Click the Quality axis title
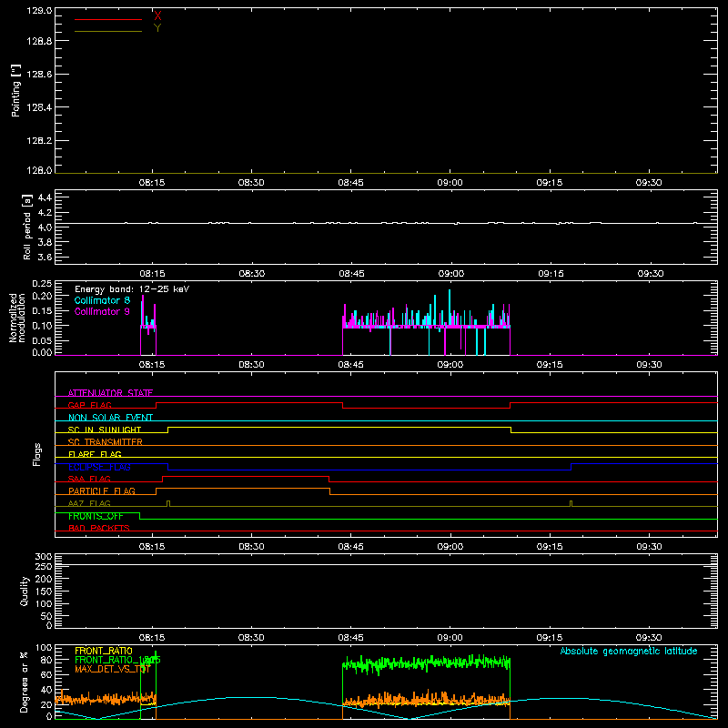728x728 pixels. pyautogui.click(x=25, y=591)
